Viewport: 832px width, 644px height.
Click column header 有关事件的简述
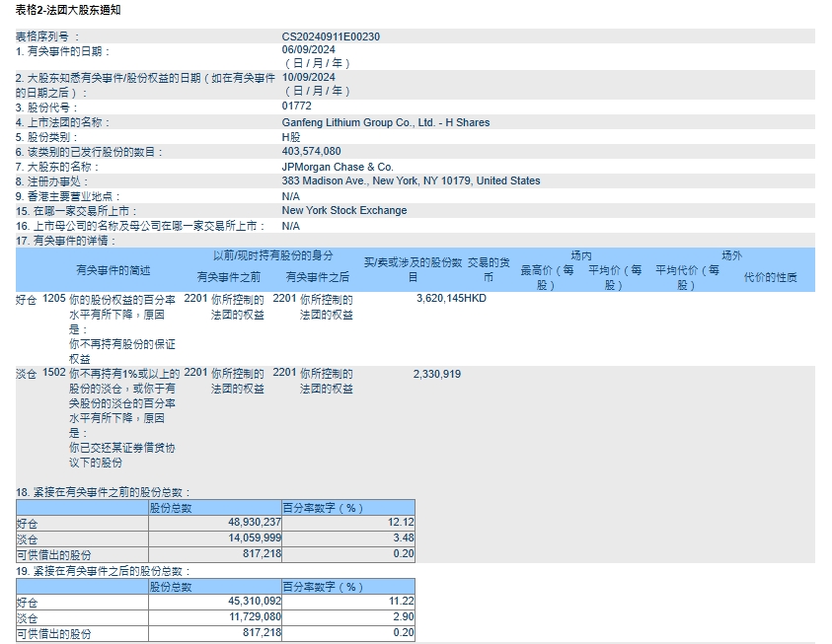(113, 270)
